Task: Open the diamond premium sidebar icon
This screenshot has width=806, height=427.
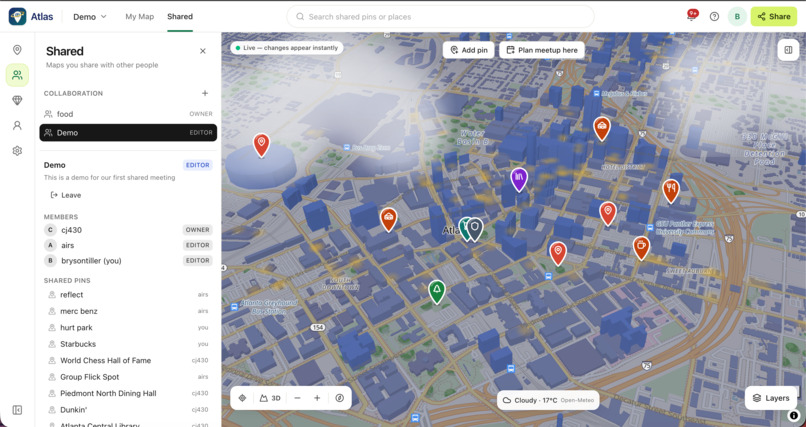Action: coord(17,100)
